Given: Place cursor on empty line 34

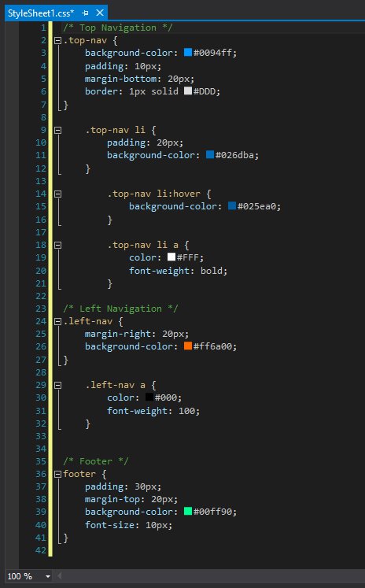Looking at the screenshot, I should pyautogui.click(x=210, y=449).
